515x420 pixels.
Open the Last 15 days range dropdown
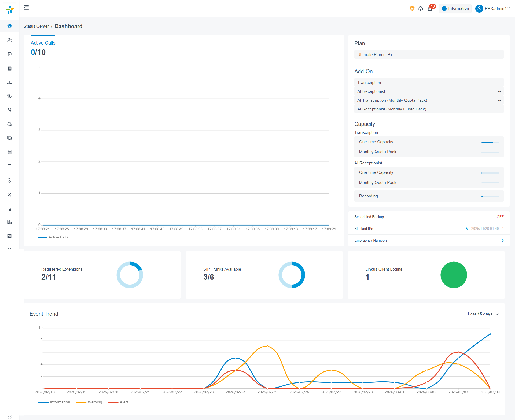point(483,314)
